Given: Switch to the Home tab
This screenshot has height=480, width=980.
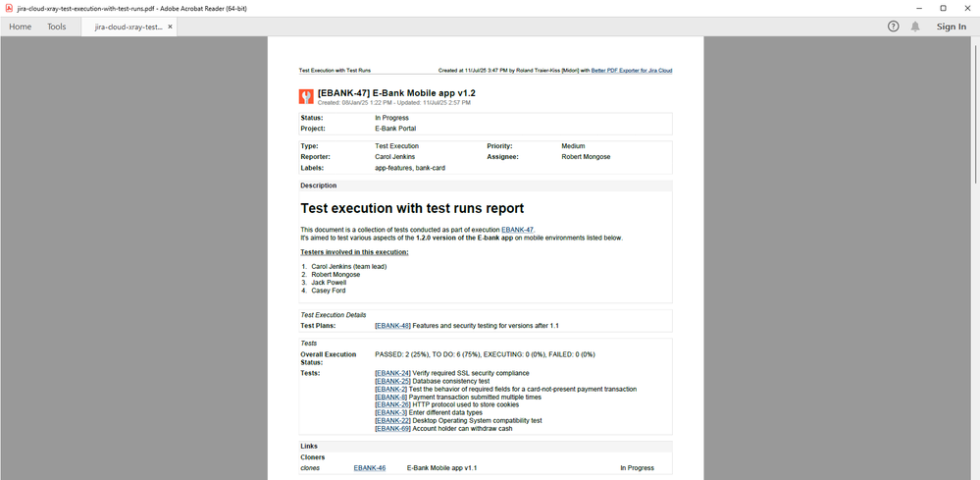Looking at the screenshot, I should tap(20, 27).
